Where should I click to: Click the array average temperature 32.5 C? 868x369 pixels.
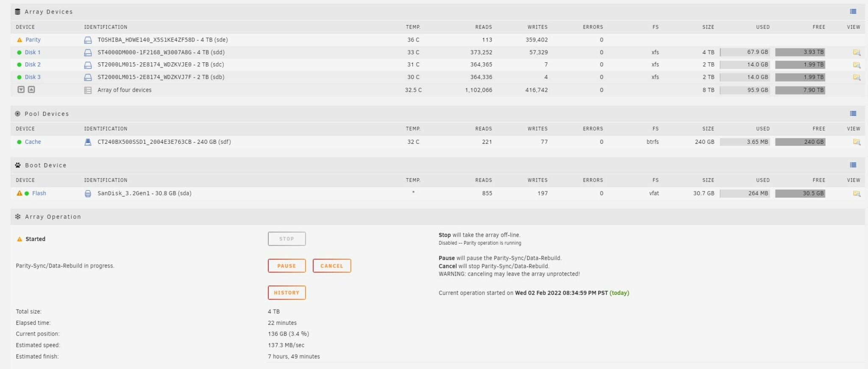[413, 90]
